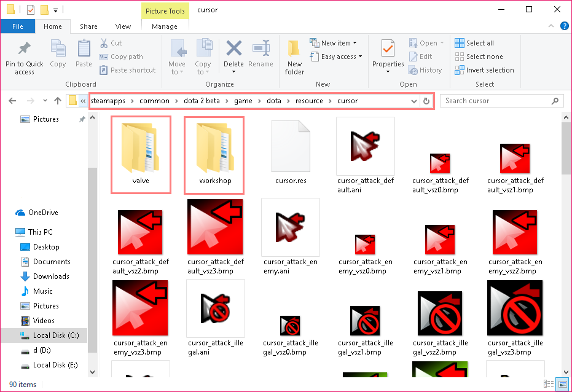Click the Open ribbon command
Screen dimensions: 572x392
tap(426, 43)
